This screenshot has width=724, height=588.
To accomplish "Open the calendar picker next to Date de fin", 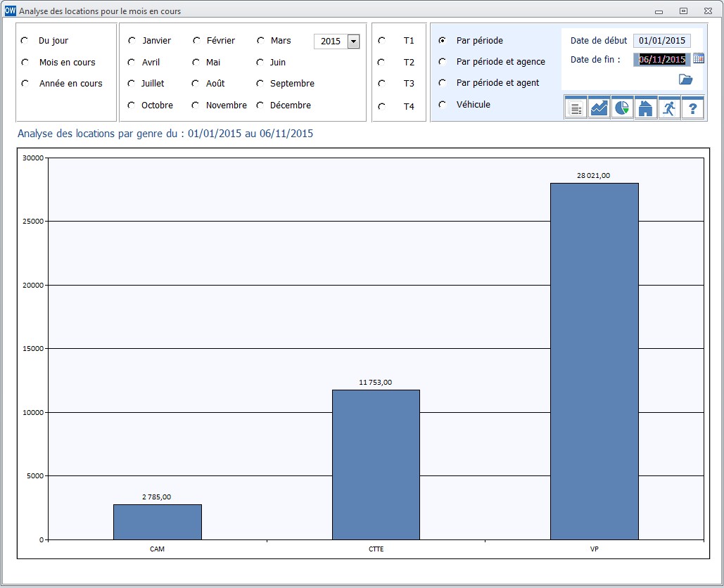I will (699, 58).
